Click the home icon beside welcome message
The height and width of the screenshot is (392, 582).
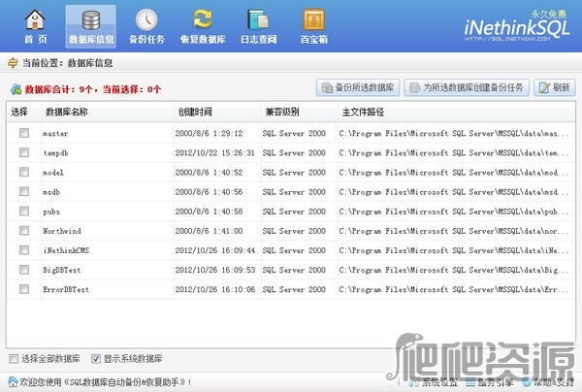[13, 381]
